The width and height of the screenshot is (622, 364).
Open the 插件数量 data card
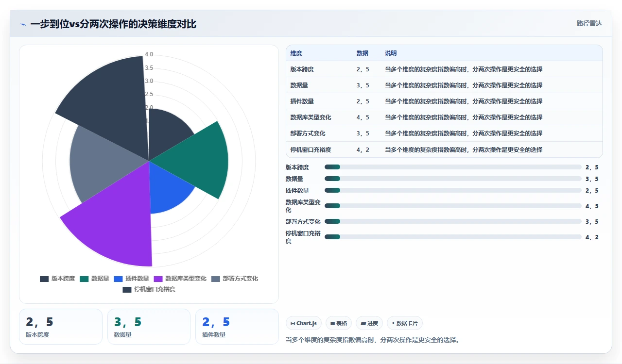(237, 327)
